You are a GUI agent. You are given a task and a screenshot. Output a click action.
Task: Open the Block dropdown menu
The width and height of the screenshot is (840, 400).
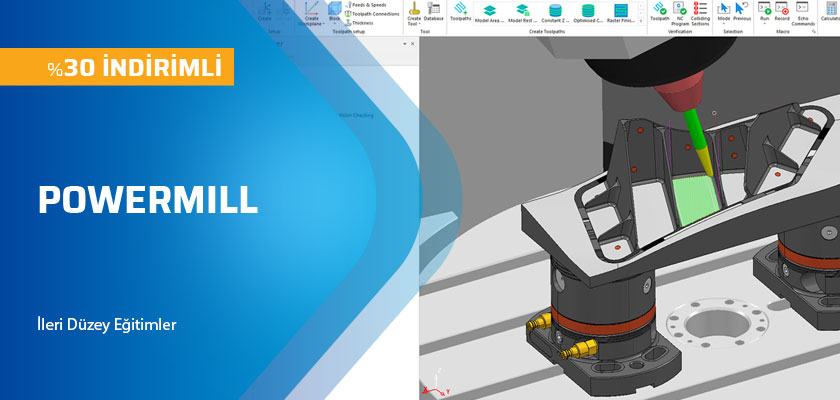click(334, 23)
